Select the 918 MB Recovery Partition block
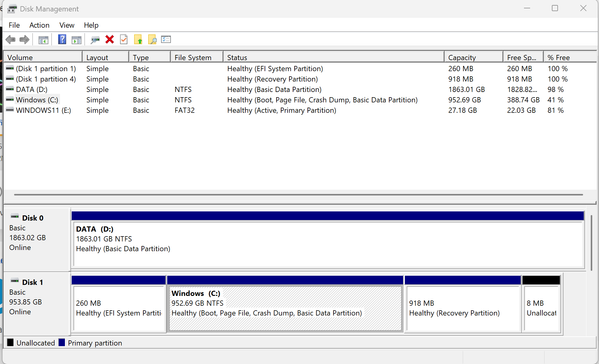Image resolution: width=599 pixels, height=364 pixels. point(463,304)
